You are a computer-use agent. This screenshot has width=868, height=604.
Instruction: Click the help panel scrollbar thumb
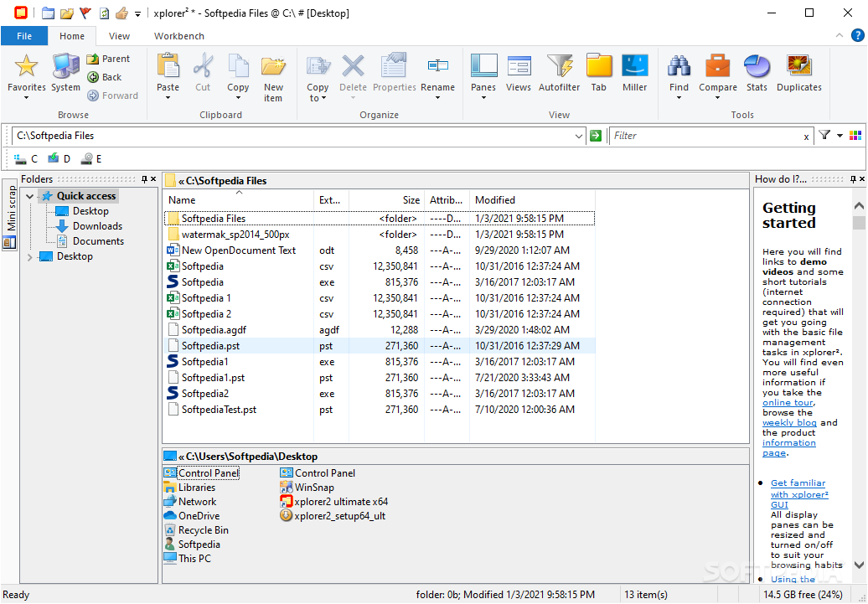tap(859, 223)
